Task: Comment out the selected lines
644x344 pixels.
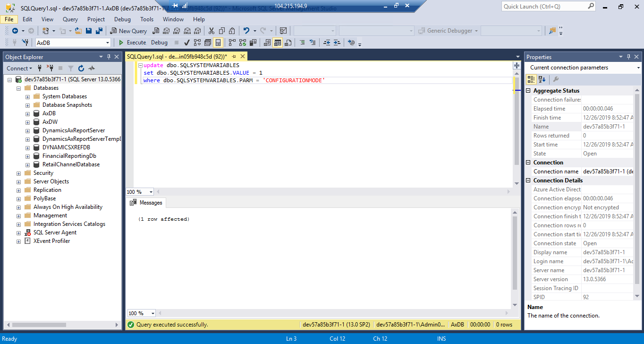Action: 302,43
